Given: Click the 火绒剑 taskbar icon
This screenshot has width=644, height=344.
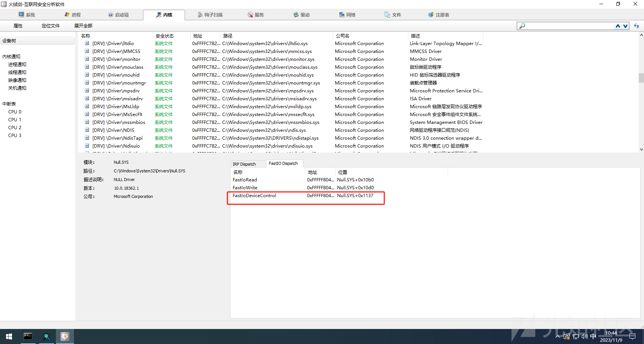Looking at the screenshot, I should click(65, 336).
